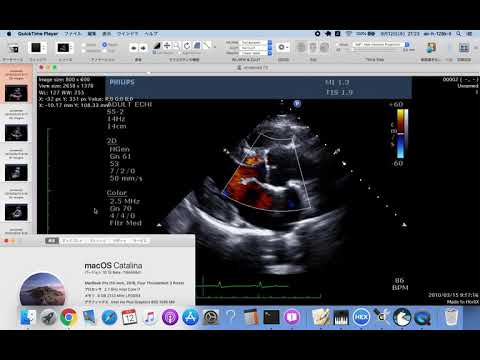Image resolution: width=480 pixels, height=360 pixels.
Task: Select the green line ROI tool
Action: (207, 46)
